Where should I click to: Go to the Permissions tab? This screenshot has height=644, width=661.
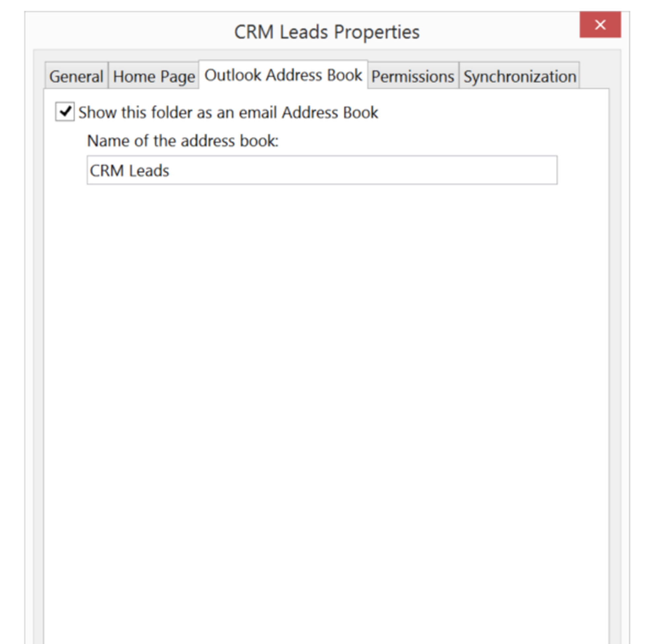(412, 76)
